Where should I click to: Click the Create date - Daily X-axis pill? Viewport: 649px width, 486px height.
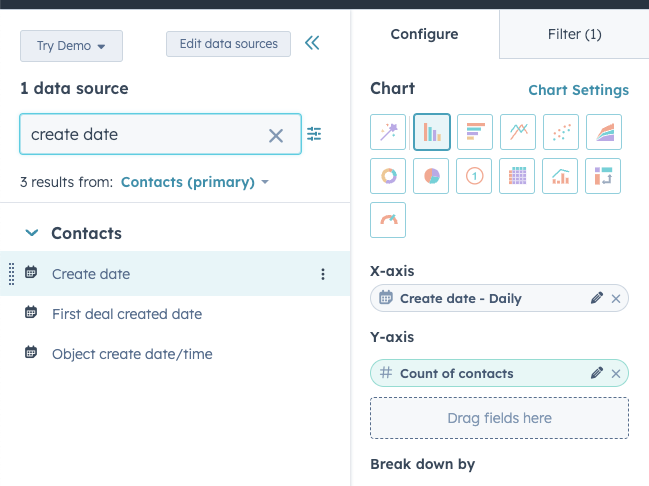500,298
